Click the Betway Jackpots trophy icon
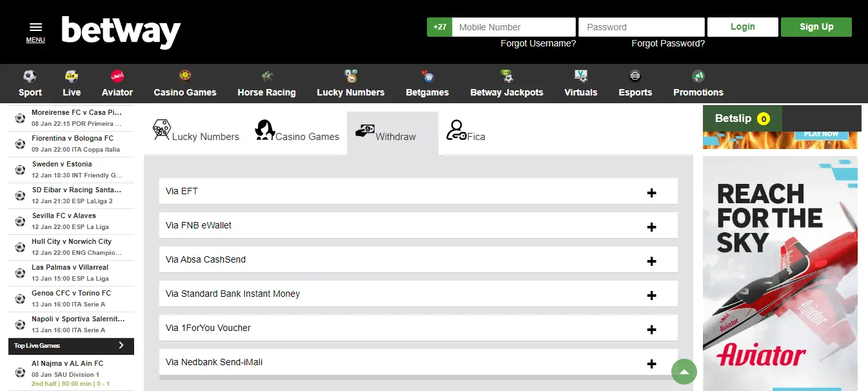 pos(506,76)
